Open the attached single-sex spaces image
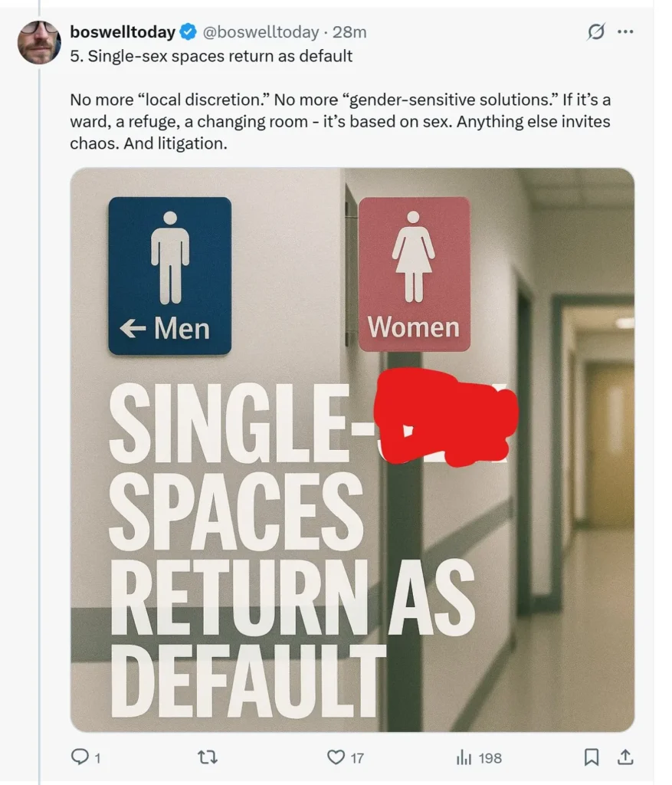 click(352, 449)
